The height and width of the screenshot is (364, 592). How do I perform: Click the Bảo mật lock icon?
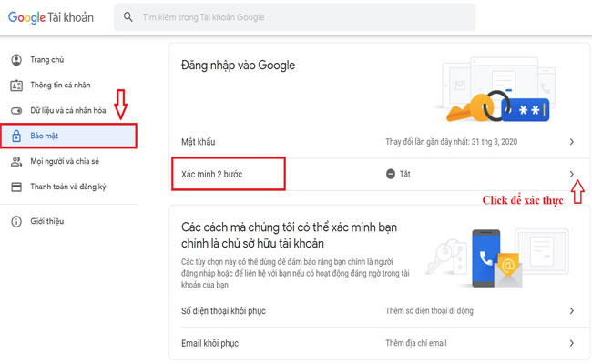click(16, 136)
